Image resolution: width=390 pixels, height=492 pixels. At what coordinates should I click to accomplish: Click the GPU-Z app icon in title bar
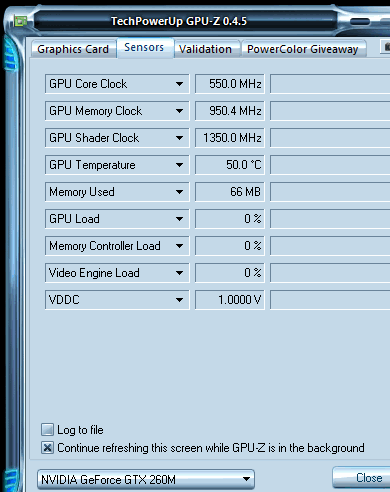coord(21,22)
